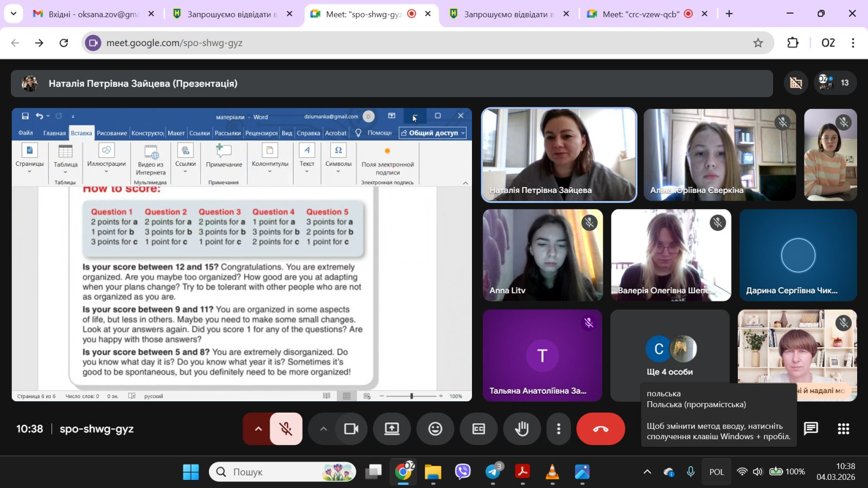Click the Windows taskbar search box
This screenshot has height=488, width=868.
(283, 472)
